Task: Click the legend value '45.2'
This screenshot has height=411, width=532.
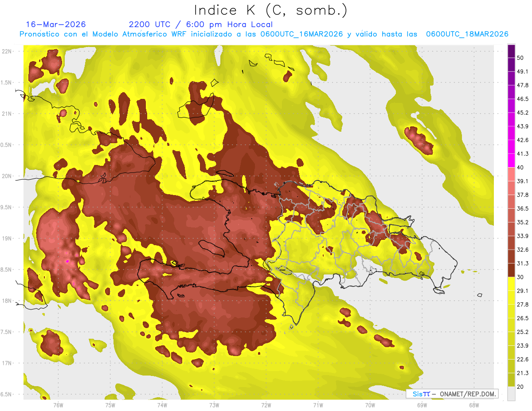Action: [522, 113]
